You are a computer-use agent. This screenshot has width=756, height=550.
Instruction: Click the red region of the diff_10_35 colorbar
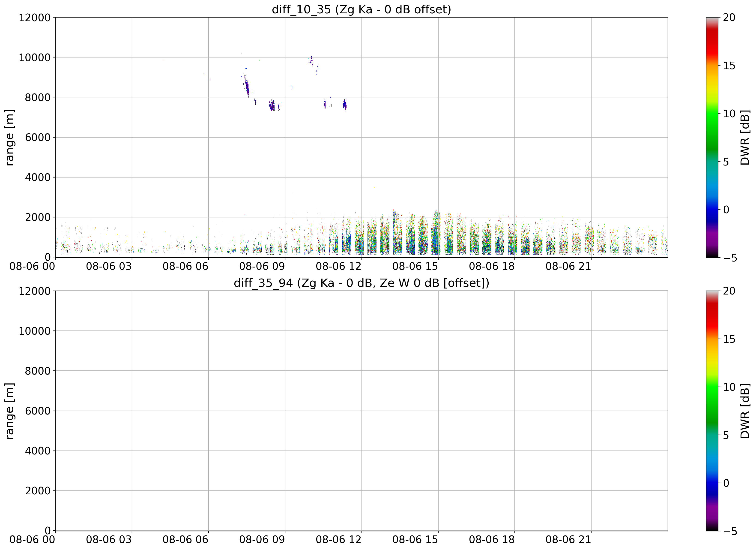712,43
